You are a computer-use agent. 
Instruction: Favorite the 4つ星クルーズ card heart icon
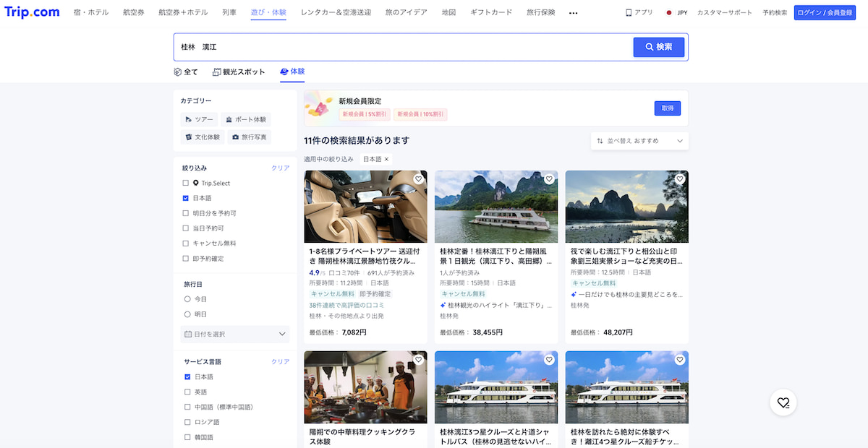679,360
